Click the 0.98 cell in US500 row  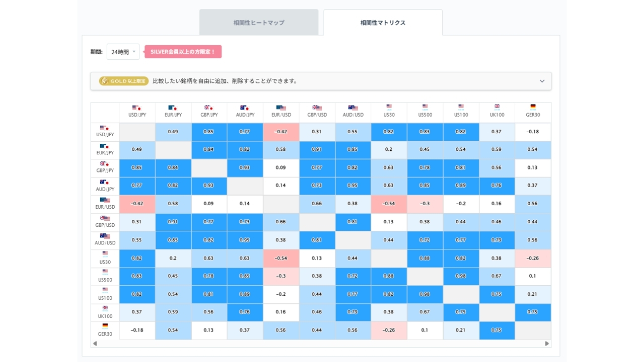(x=461, y=276)
